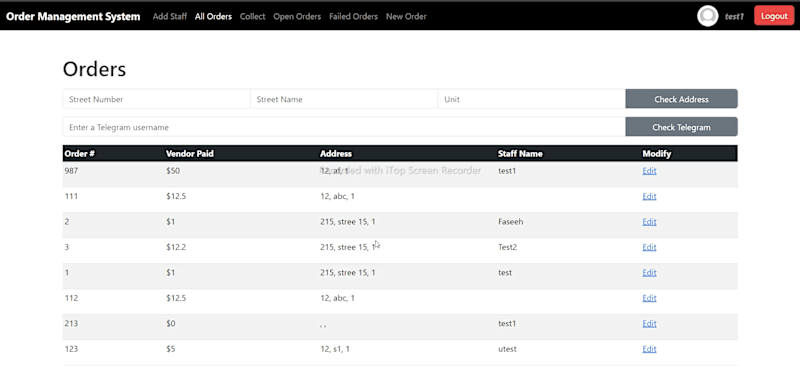The image size is (800, 368).
Task: View Failed Orders page
Action: 354,16
